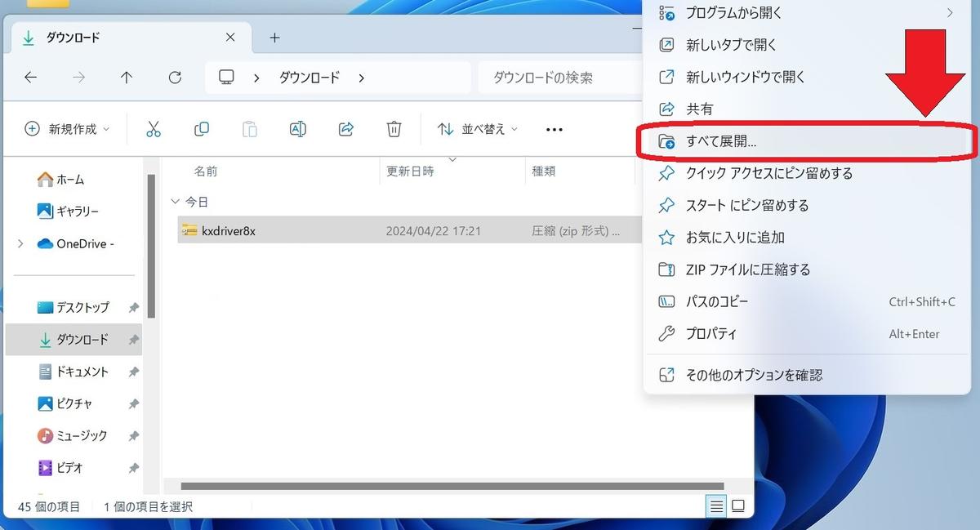This screenshot has width=980, height=530.
Task: Click the navigation pane vertical scrollbar
Action: pos(152,246)
